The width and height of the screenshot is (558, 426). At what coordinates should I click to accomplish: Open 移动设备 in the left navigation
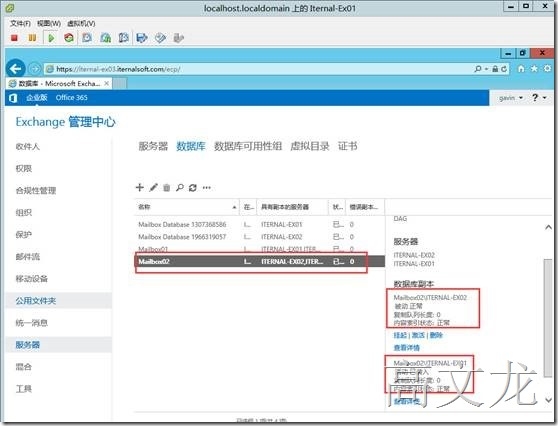(x=32, y=279)
